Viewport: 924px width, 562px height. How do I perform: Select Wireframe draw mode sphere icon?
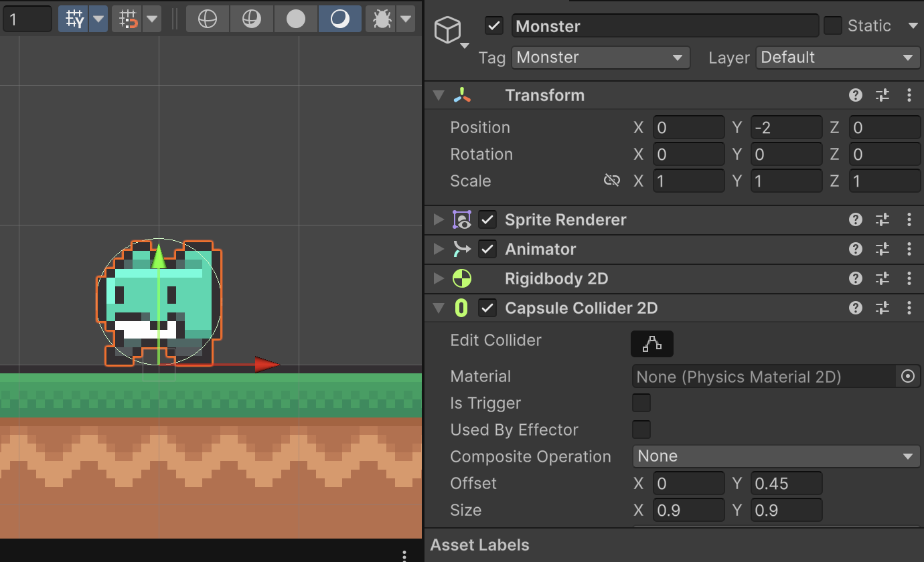click(x=208, y=19)
